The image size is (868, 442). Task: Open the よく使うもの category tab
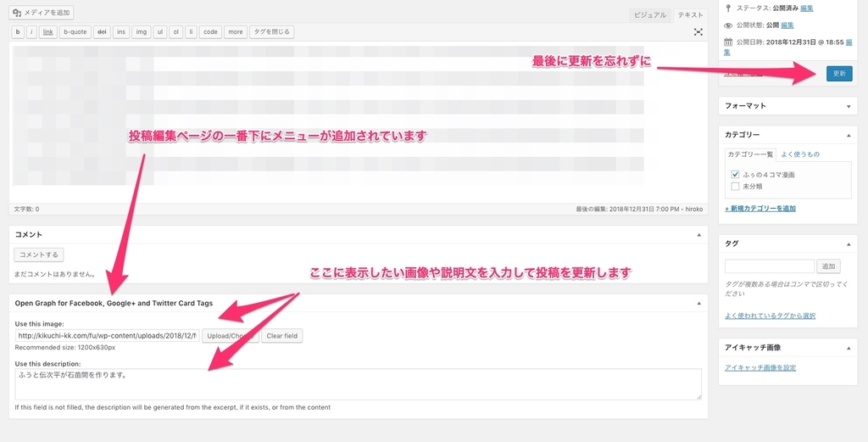[800, 154]
